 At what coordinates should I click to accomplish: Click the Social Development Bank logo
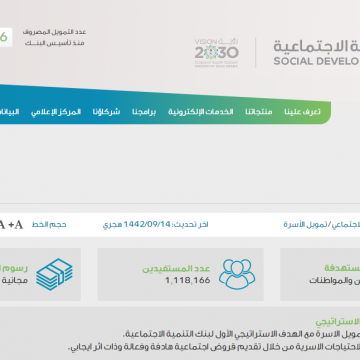(x=316, y=53)
